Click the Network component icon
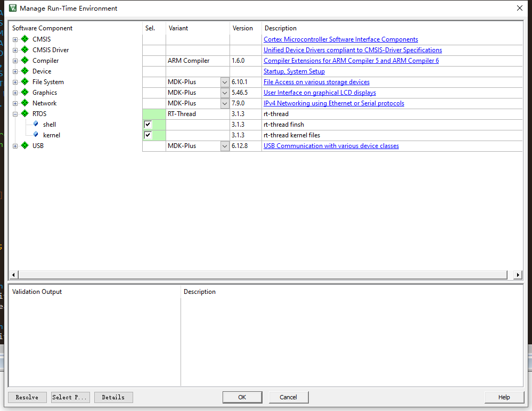 24,103
